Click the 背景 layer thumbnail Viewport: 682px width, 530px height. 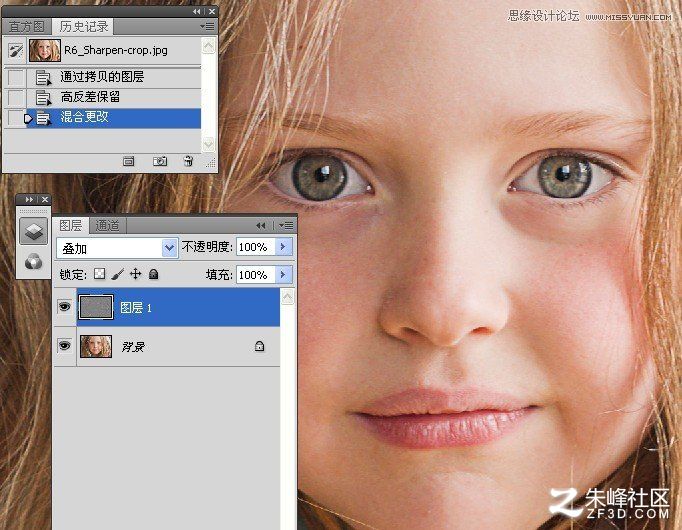(96, 346)
